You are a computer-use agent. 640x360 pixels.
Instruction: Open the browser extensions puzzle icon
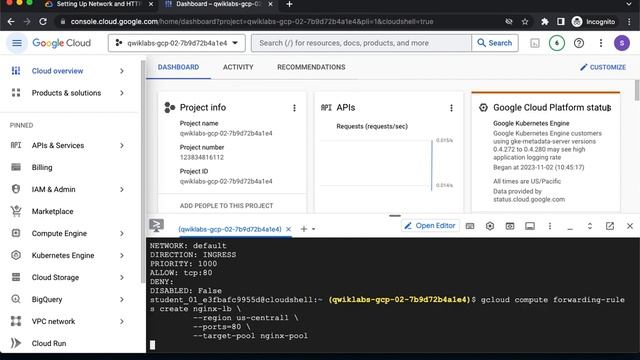[x=544, y=22]
